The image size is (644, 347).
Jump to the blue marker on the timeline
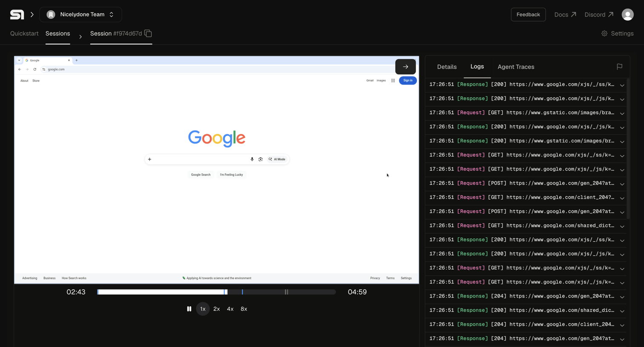click(x=242, y=292)
